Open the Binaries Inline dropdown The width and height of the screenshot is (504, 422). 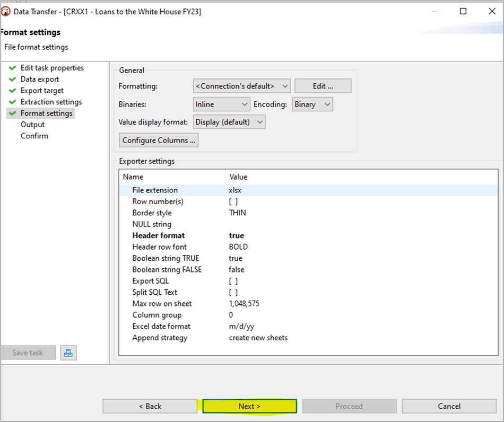coord(221,104)
